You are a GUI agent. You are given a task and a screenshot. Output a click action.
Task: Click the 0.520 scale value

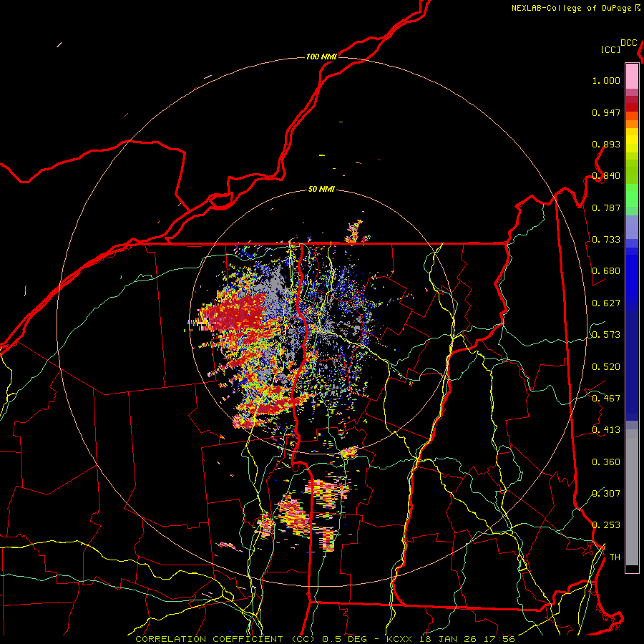(x=606, y=367)
